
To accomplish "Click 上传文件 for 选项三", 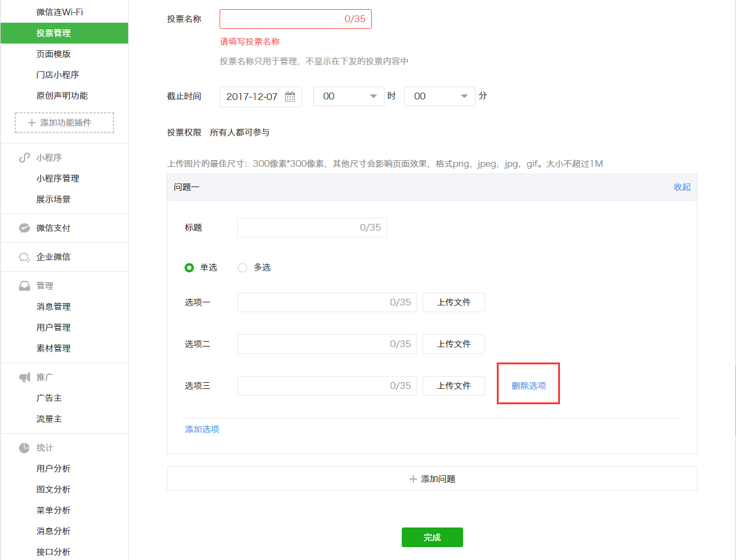I will coord(454,386).
